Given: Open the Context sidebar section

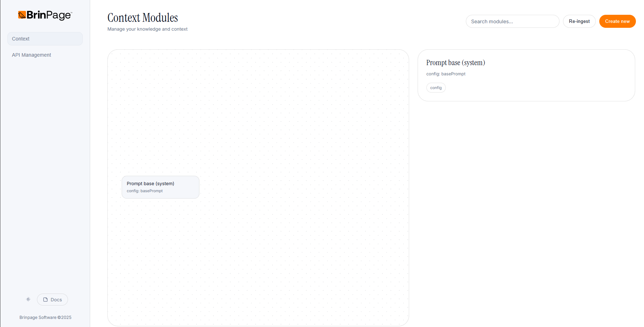Looking at the screenshot, I should point(45,39).
